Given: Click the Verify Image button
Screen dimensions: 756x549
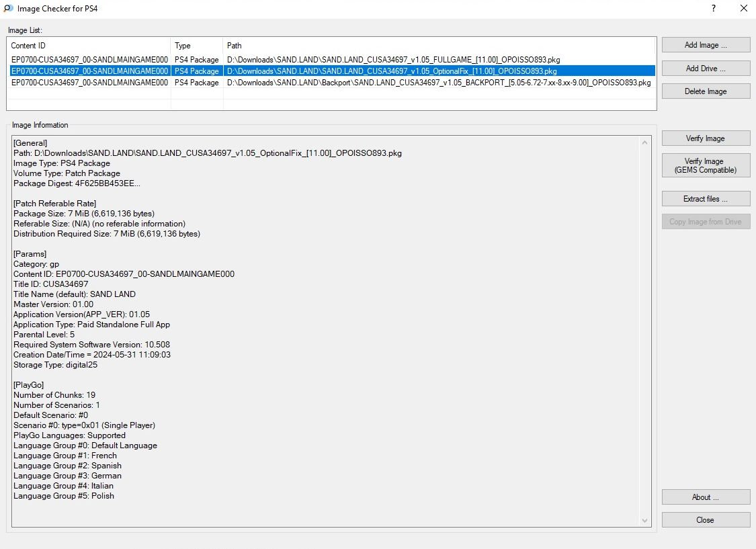Looking at the screenshot, I should 706,138.
